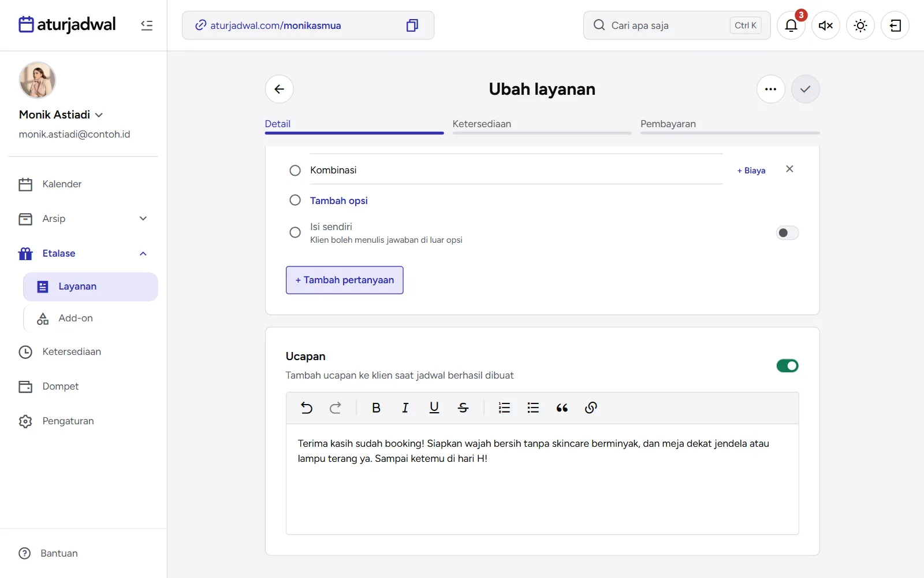This screenshot has height=578, width=924.
Task: Click the Tambah opsi link
Action: tap(339, 201)
